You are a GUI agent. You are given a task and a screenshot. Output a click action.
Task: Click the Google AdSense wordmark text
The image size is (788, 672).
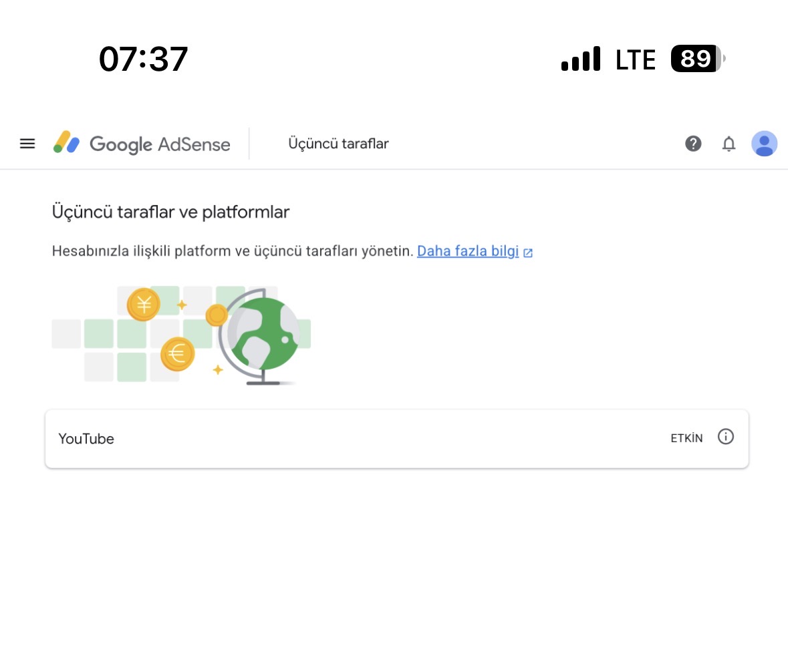(x=160, y=144)
